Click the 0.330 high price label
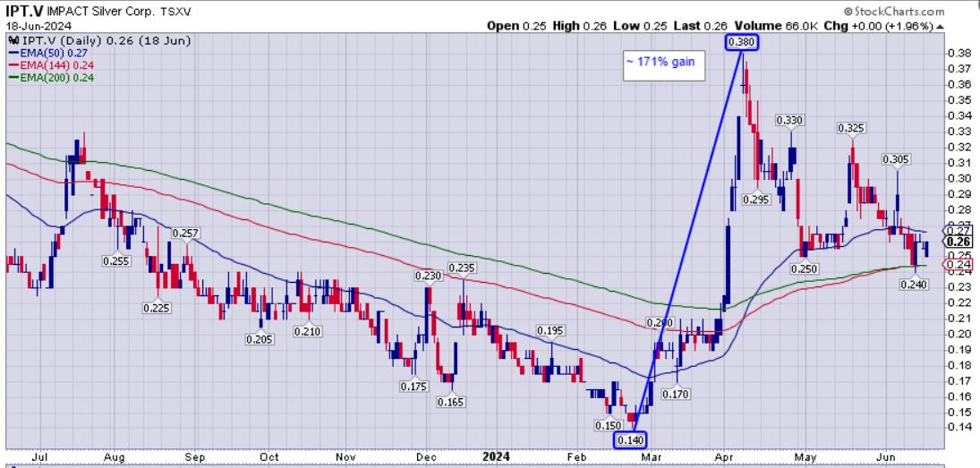Screen dimensions: 980x468 pos(790,120)
